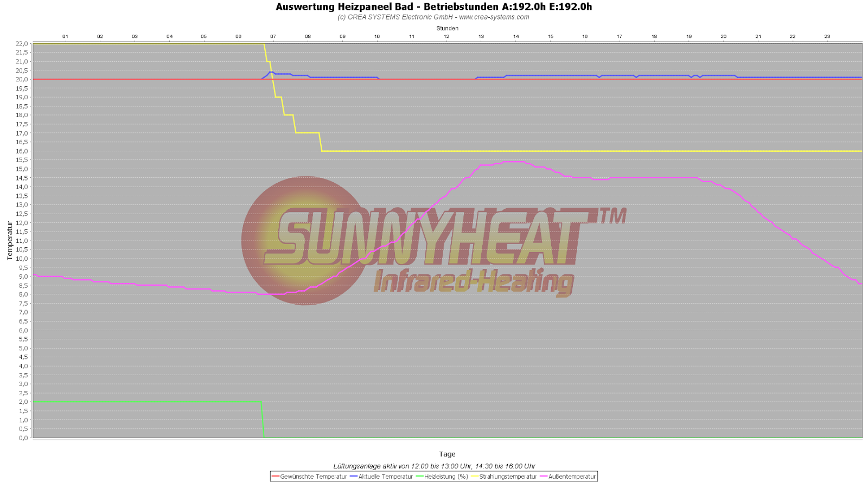Click the Strahlungstemperatur legend entry

tap(504, 477)
